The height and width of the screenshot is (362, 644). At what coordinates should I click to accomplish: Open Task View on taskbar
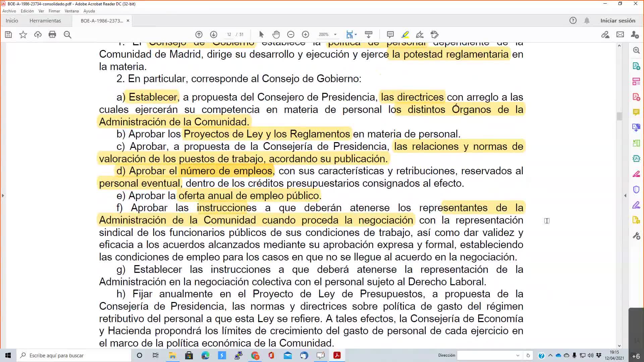155,355
